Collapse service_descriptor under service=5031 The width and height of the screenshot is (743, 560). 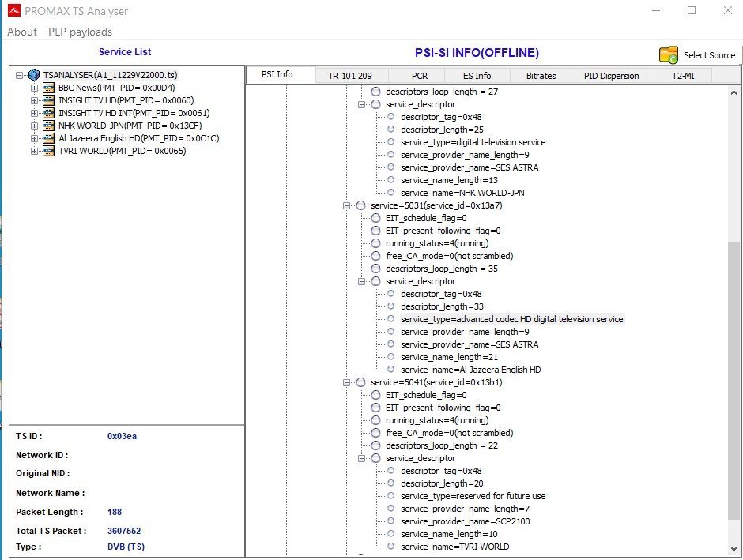(361, 281)
